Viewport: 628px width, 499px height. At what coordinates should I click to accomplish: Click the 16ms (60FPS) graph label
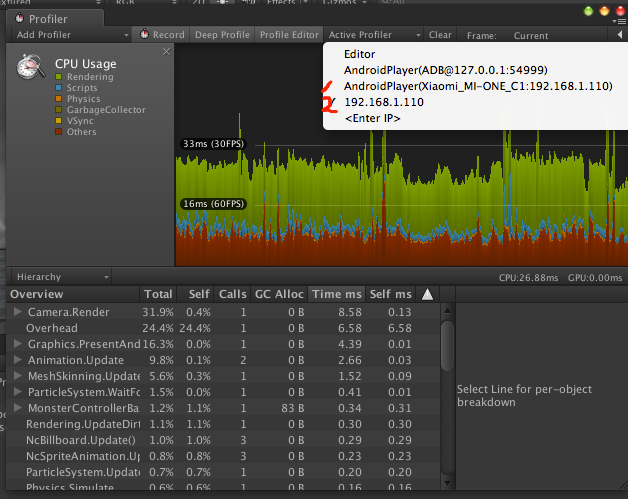(x=213, y=204)
